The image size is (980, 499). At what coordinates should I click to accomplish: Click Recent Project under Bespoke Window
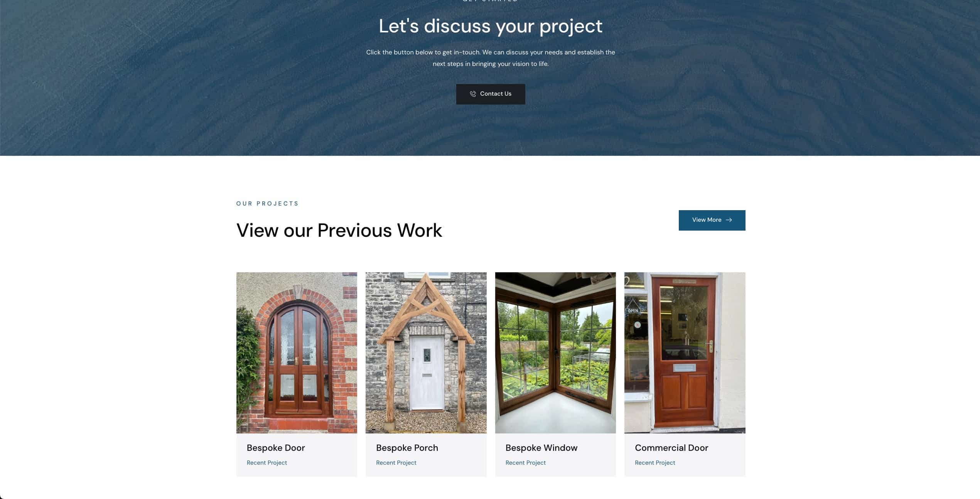526,463
